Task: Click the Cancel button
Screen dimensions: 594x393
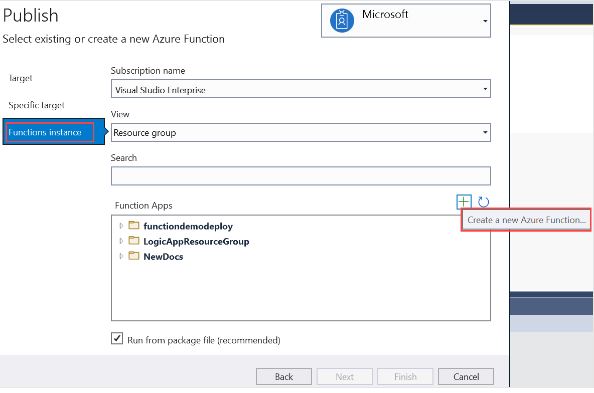Action: pyautogui.click(x=466, y=377)
